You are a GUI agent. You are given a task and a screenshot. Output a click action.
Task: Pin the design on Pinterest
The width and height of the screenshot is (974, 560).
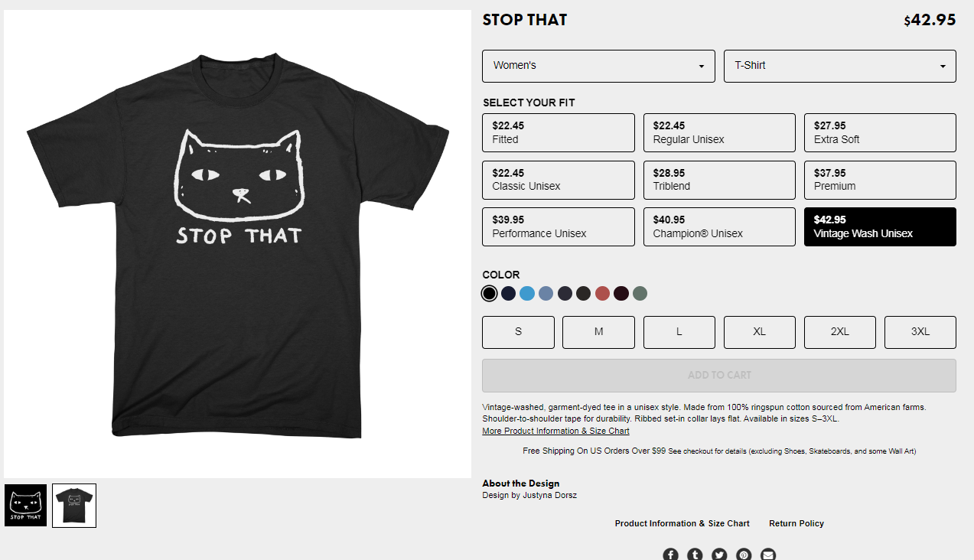coord(744,554)
